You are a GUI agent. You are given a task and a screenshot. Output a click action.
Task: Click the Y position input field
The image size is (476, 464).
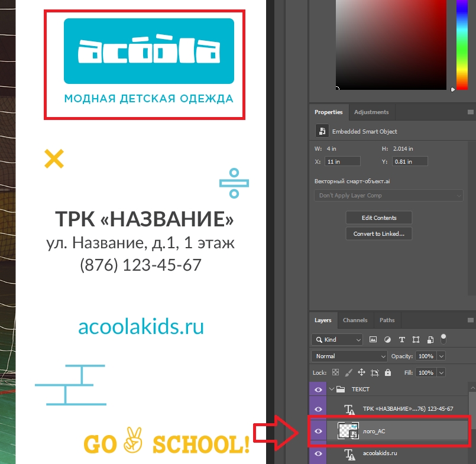[x=410, y=161]
